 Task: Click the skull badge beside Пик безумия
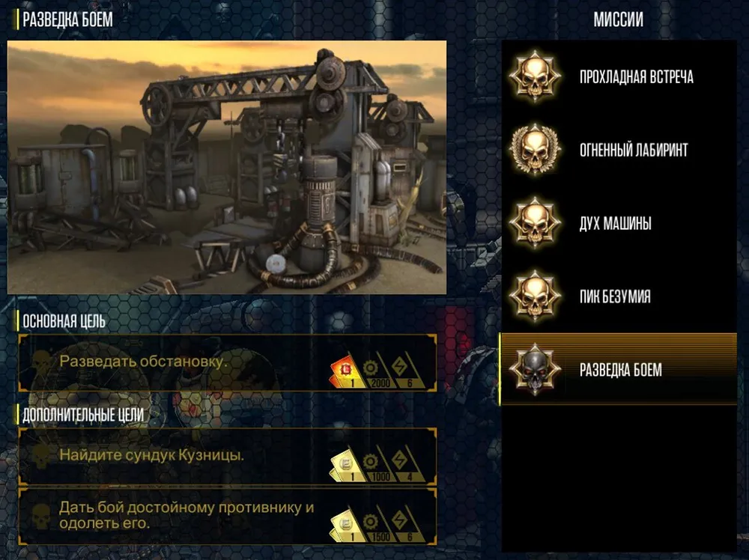click(535, 296)
